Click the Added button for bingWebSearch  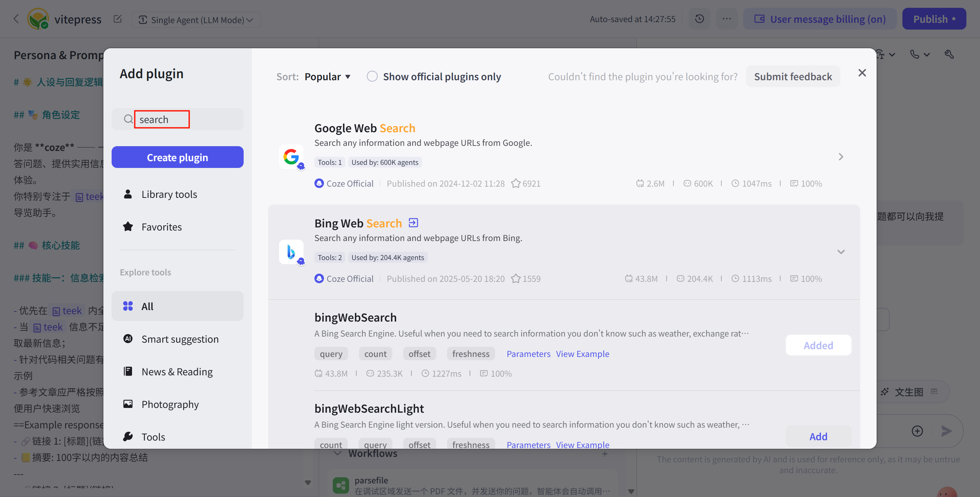tap(818, 345)
